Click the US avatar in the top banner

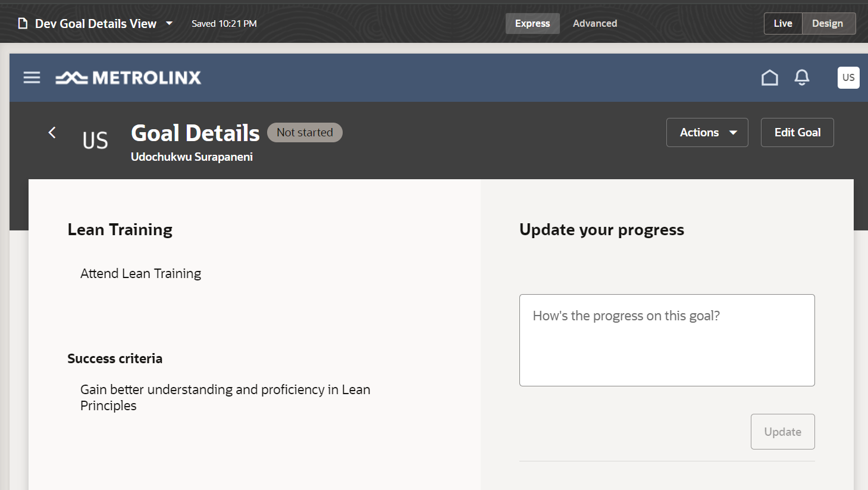point(848,77)
